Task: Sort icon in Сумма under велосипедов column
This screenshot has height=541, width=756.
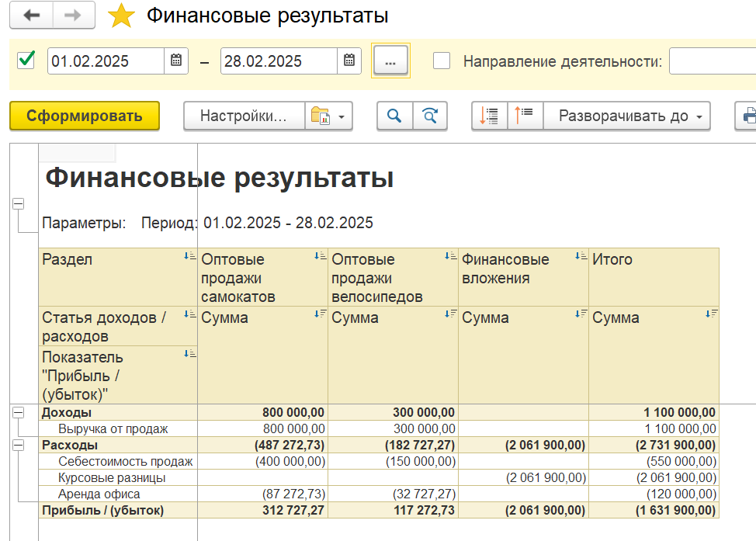Action: click(451, 314)
